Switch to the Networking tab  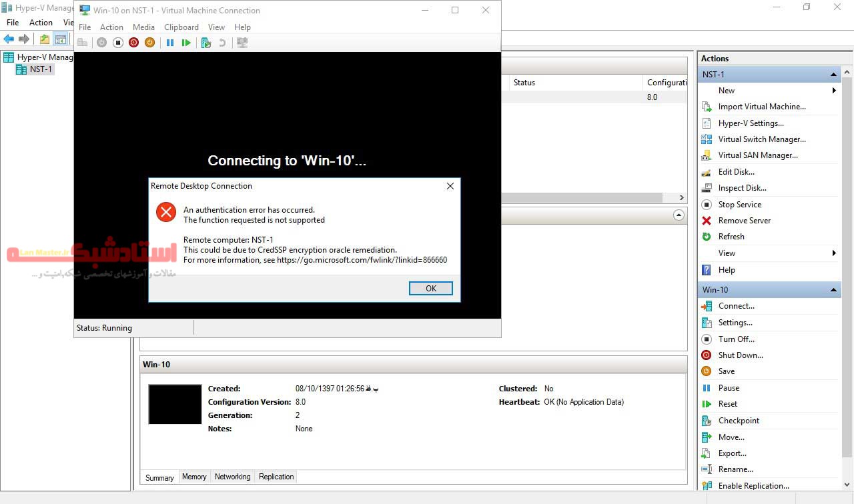233,477
